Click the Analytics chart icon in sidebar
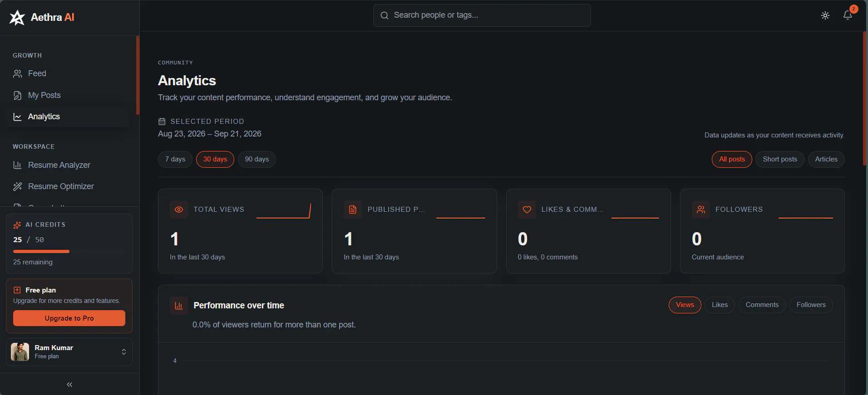Image resolution: width=868 pixels, height=395 pixels. tap(18, 117)
